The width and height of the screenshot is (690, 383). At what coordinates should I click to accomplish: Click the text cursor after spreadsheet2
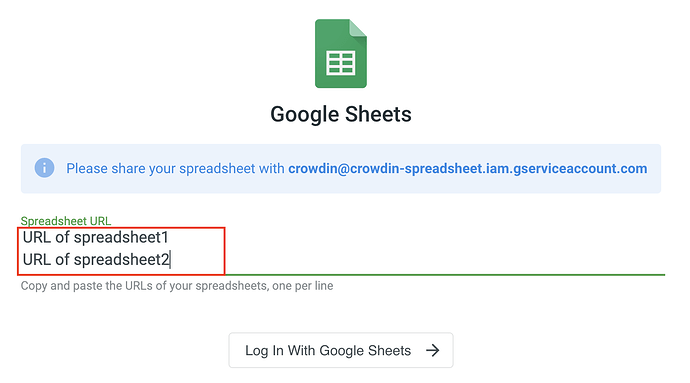point(170,260)
